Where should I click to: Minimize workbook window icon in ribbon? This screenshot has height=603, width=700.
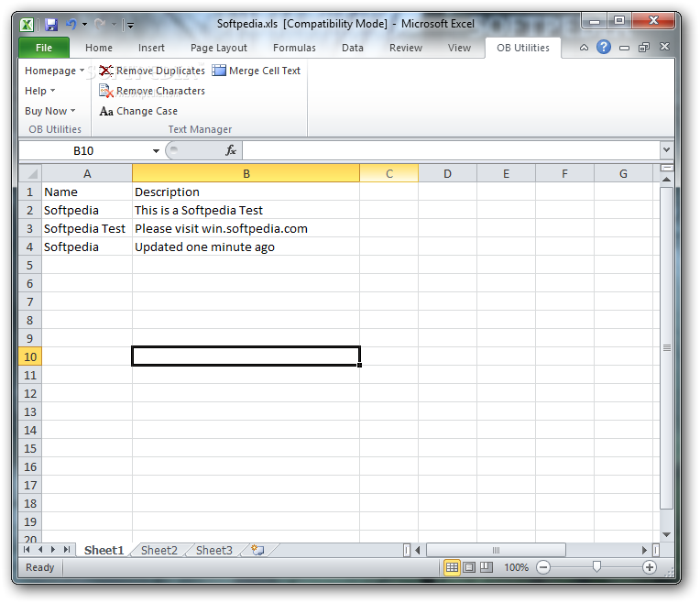[624, 48]
